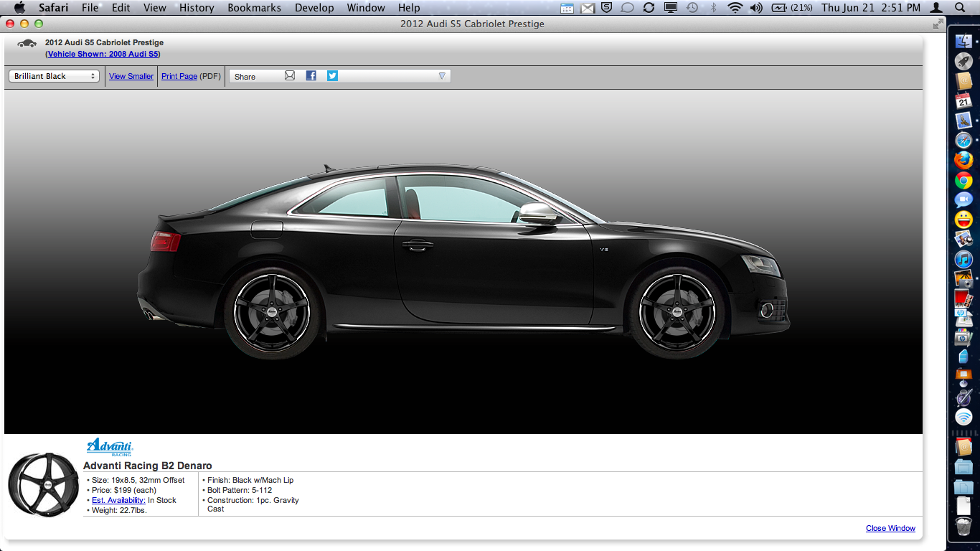Click the Close Window link
The height and width of the screenshot is (551, 980).
[x=890, y=528]
